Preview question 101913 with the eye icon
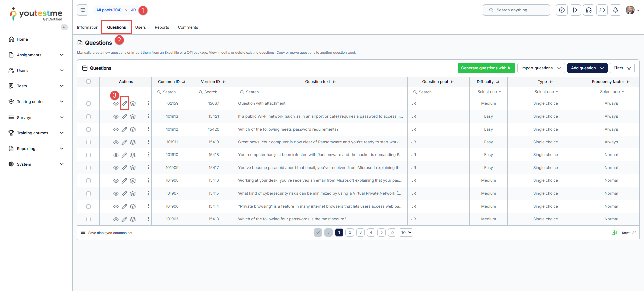 [x=116, y=117]
